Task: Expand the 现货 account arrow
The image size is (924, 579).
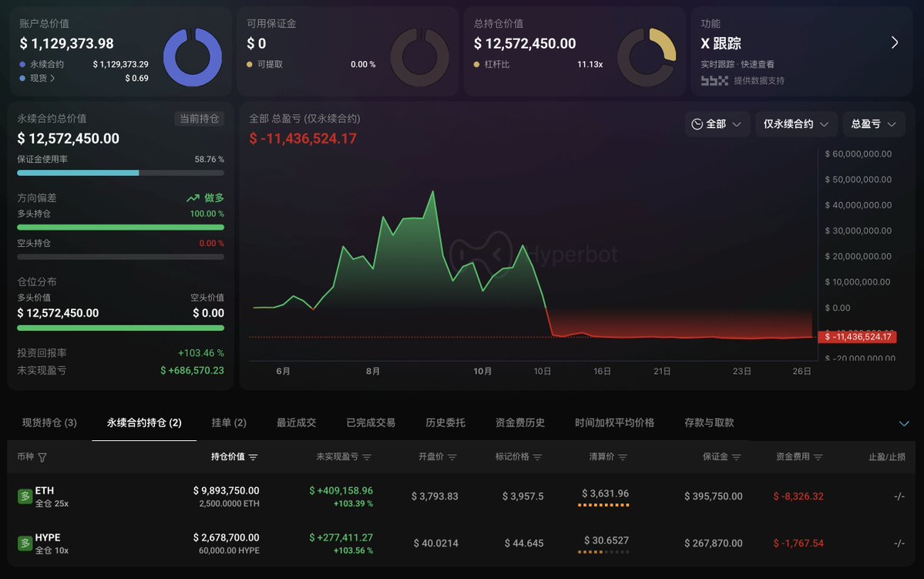Action: tap(52, 78)
